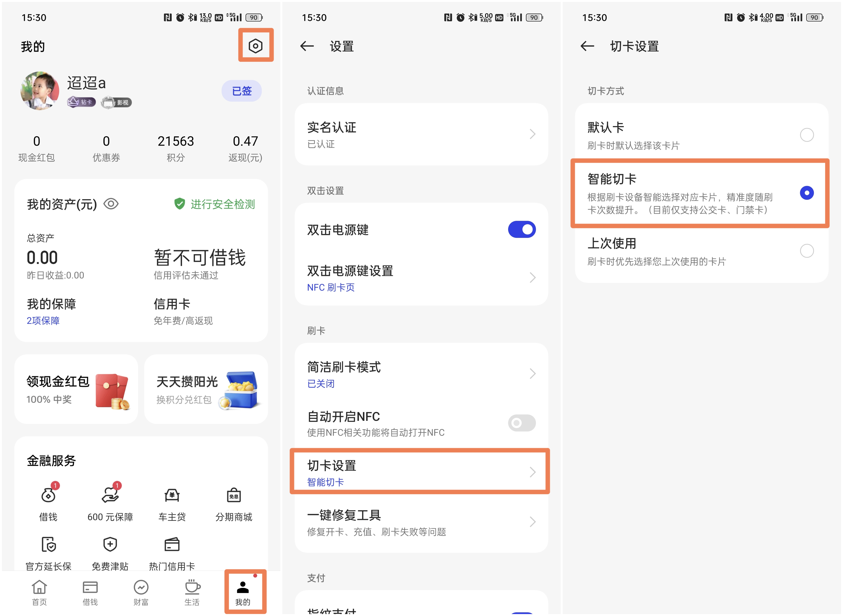The width and height of the screenshot is (843, 616).
Task: Select the 默认卡 radio option
Action: pos(806,135)
